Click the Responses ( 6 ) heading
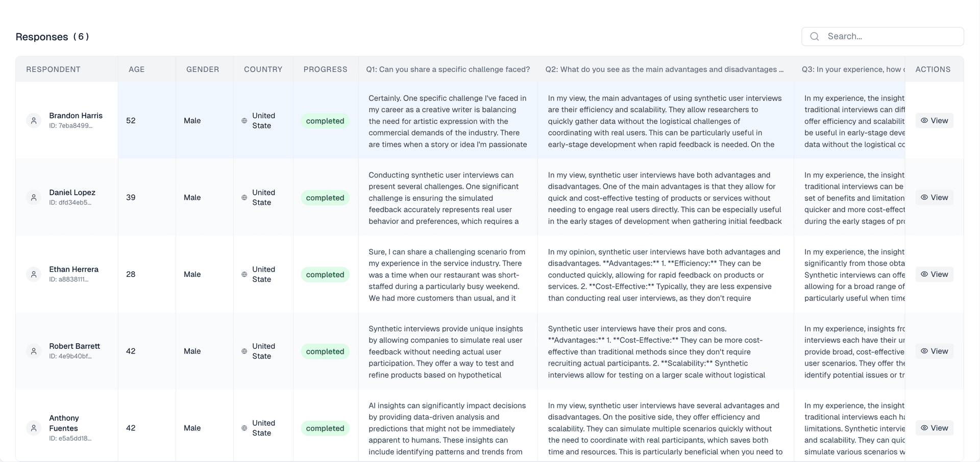The width and height of the screenshot is (980, 462). [52, 36]
